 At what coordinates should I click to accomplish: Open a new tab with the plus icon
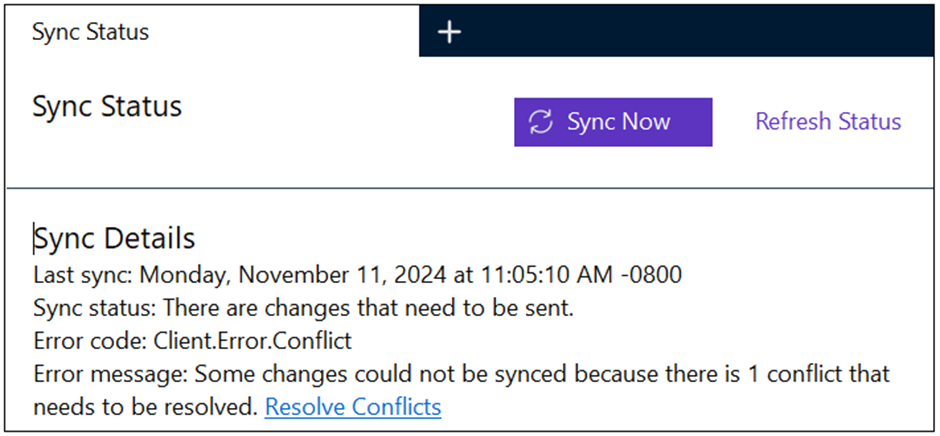click(x=449, y=32)
